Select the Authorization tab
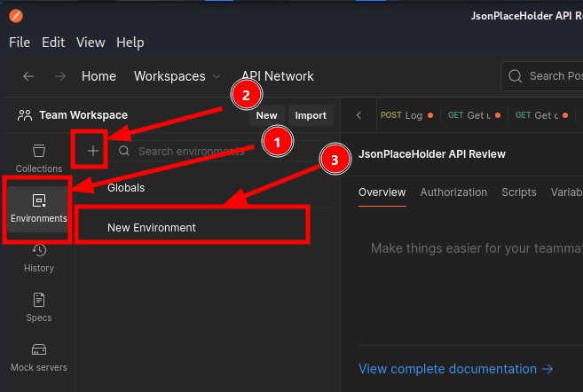The image size is (583, 392). point(453,192)
